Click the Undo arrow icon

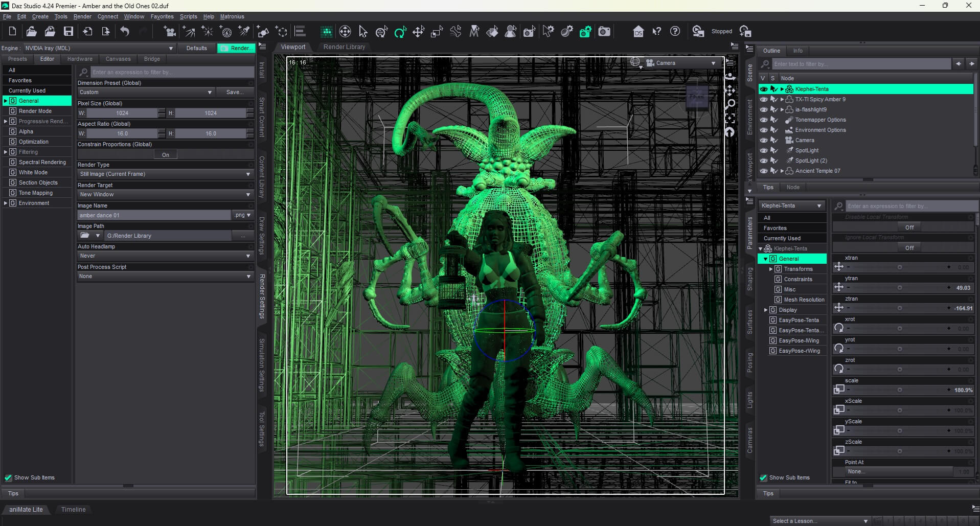(x=125, y=32)
